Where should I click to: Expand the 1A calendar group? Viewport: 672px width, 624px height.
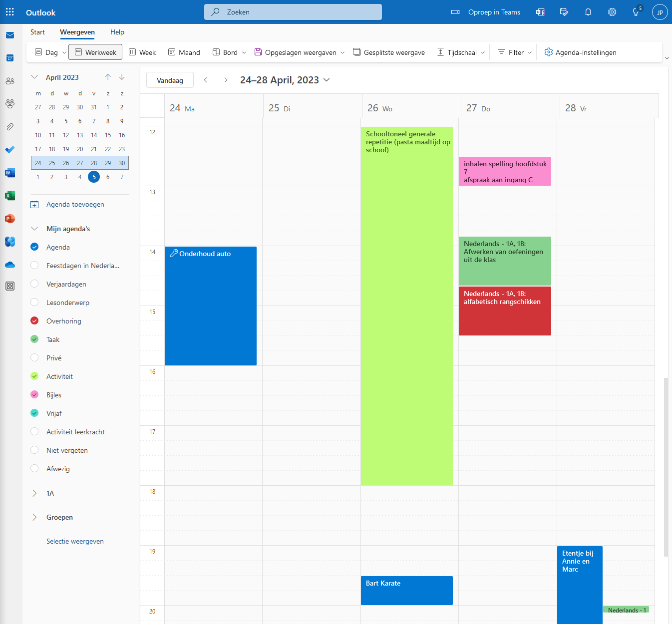coord(34,493)
